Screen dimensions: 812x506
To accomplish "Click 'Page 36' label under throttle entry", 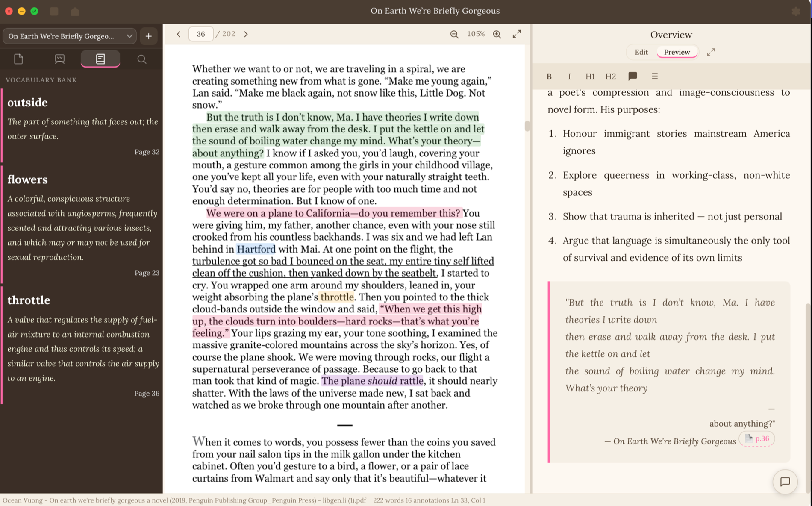I will tap(147, 393).
